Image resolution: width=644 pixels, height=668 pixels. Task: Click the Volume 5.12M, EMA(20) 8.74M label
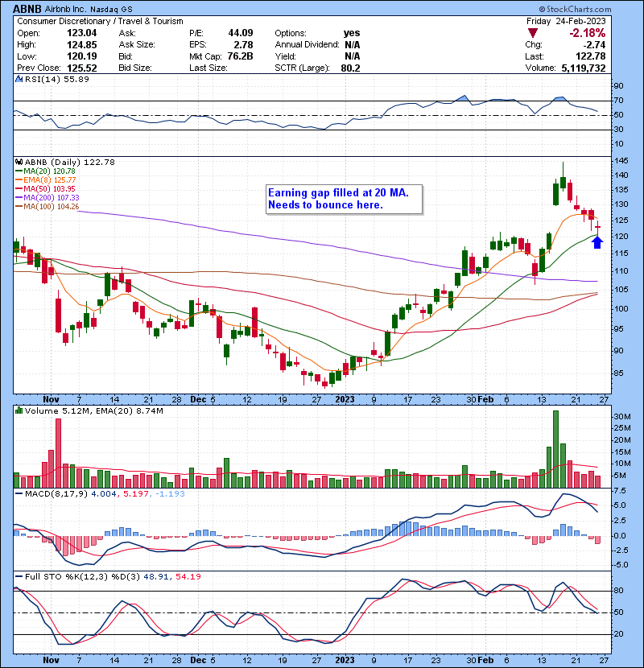(x=93, y=410)
